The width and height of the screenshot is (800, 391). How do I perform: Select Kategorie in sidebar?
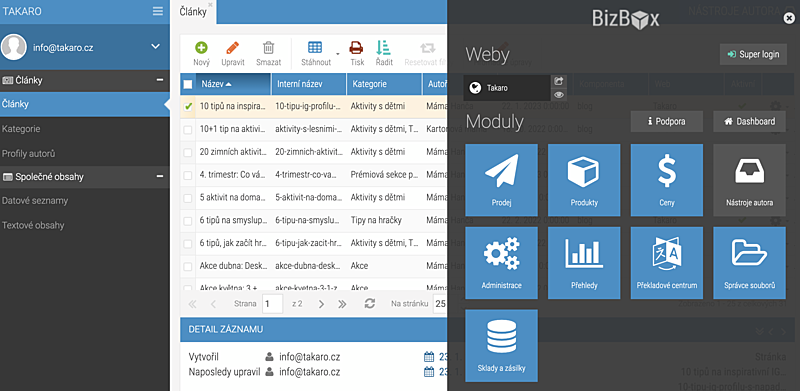(x=84, y=129)
